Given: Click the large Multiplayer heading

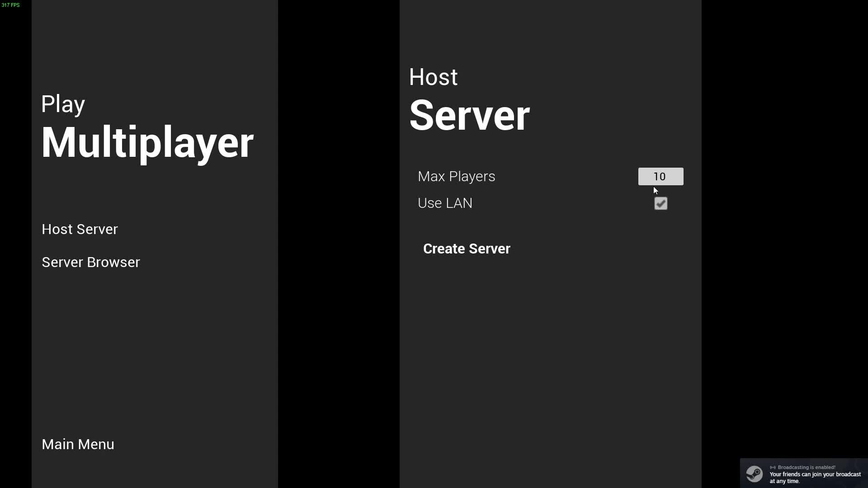Looking at the screenshot, I should point(147,142).
